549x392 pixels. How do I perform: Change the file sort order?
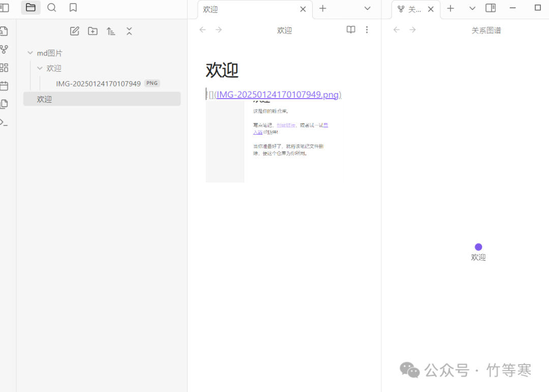[x=111, y=31]
